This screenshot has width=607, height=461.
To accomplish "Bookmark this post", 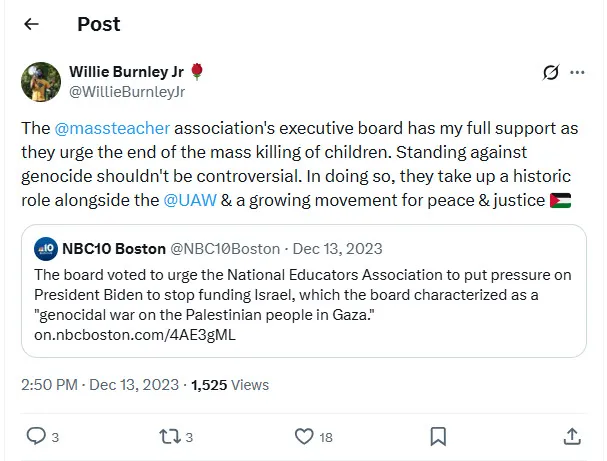I will 438,436.
